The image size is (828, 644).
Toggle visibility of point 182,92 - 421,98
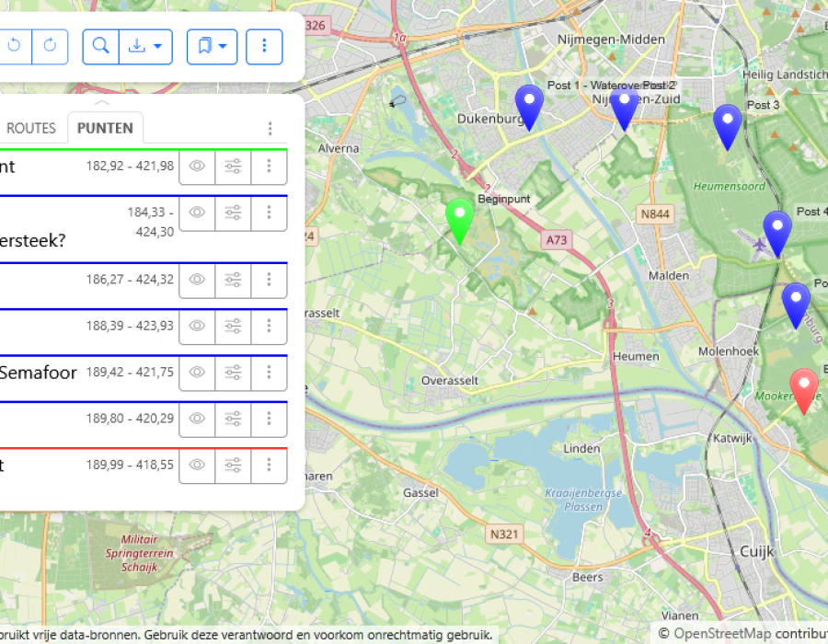click(197, 167)
